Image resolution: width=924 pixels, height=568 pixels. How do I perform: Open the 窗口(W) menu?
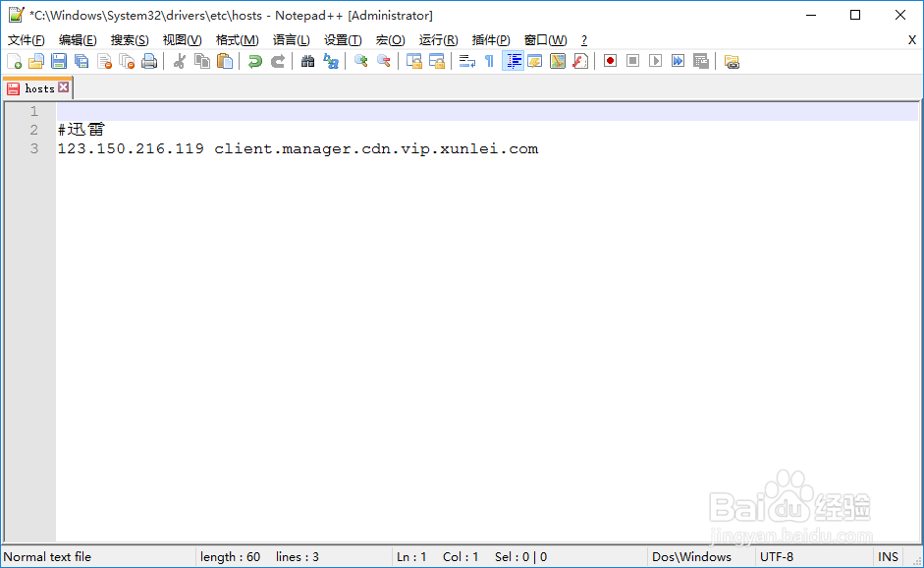pyautogui.click(x=545, y=40)
